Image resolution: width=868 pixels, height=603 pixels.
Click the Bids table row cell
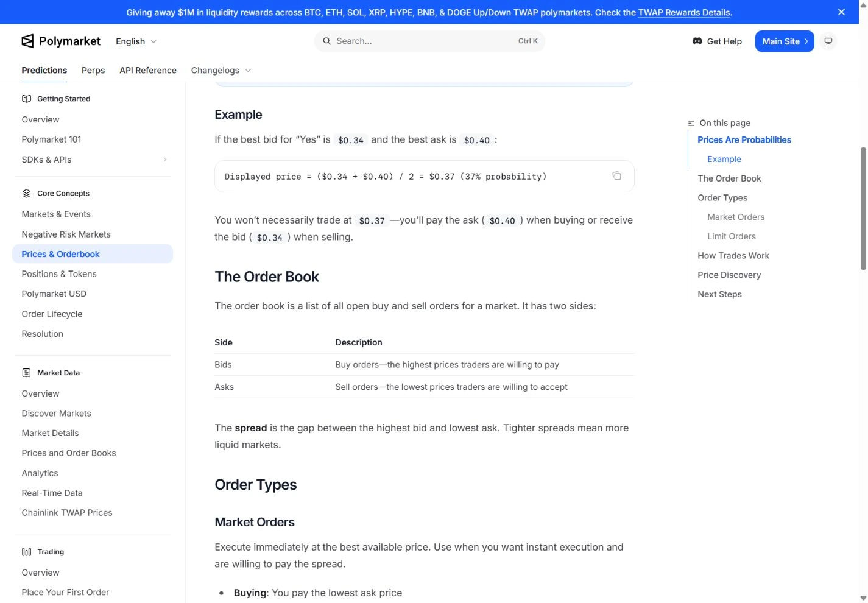click(x=223, y=365)
